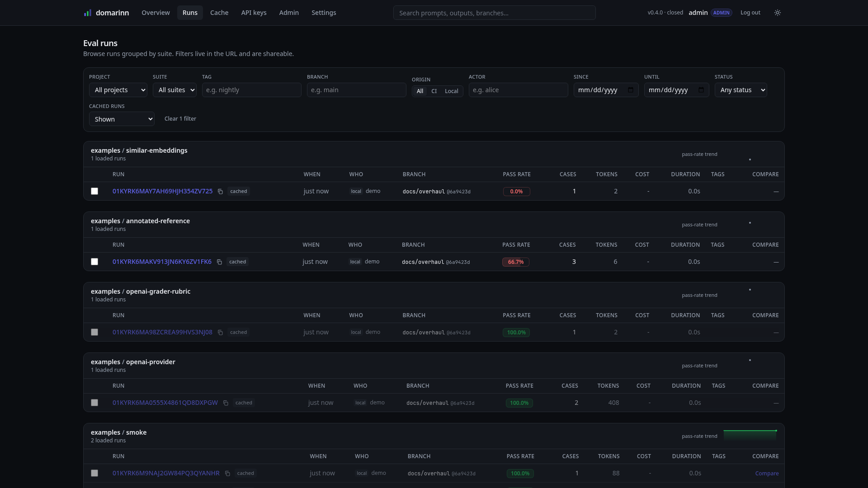
Task: Open the Since date picker calendar icon
Action: click(631, 90)
